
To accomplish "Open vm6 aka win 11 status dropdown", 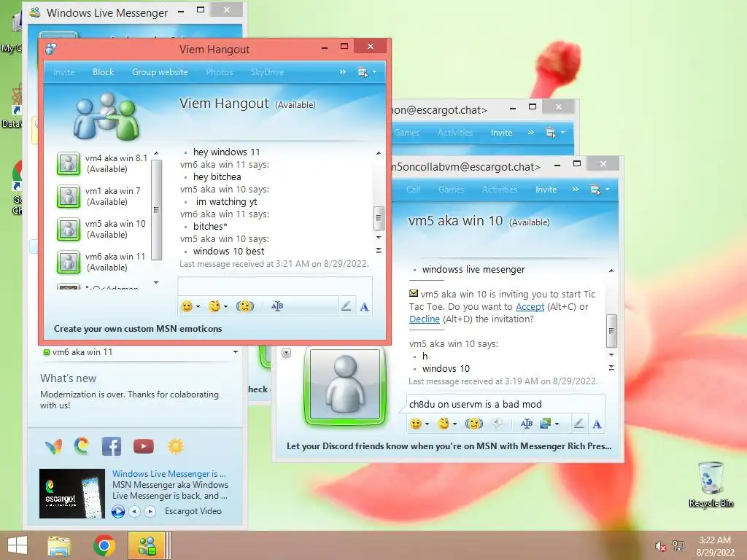I will pos(236,352).
